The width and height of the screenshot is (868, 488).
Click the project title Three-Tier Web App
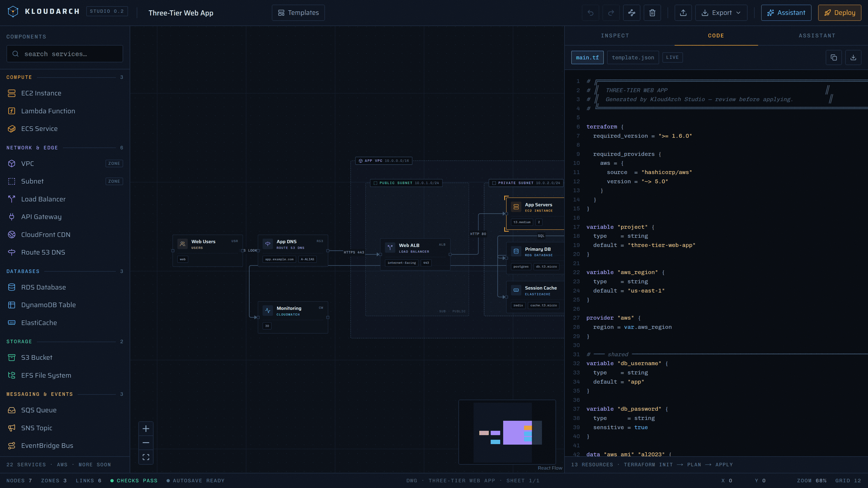pos(181,13)
